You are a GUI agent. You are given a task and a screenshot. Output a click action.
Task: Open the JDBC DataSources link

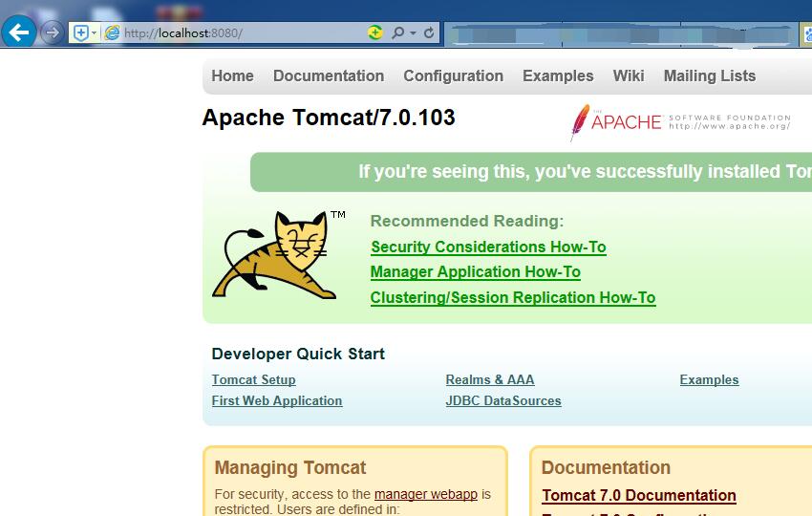click(503, 401)
